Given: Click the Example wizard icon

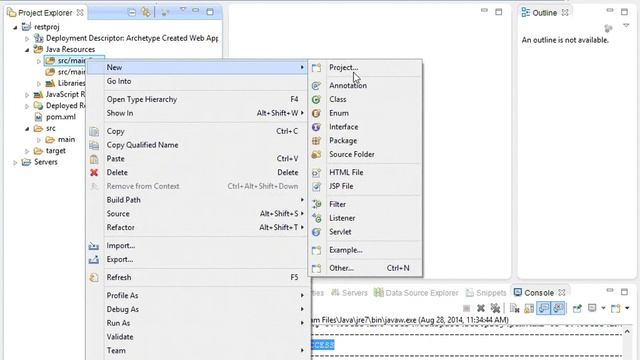Looking at the screenshot, I should tap(316, 250).
